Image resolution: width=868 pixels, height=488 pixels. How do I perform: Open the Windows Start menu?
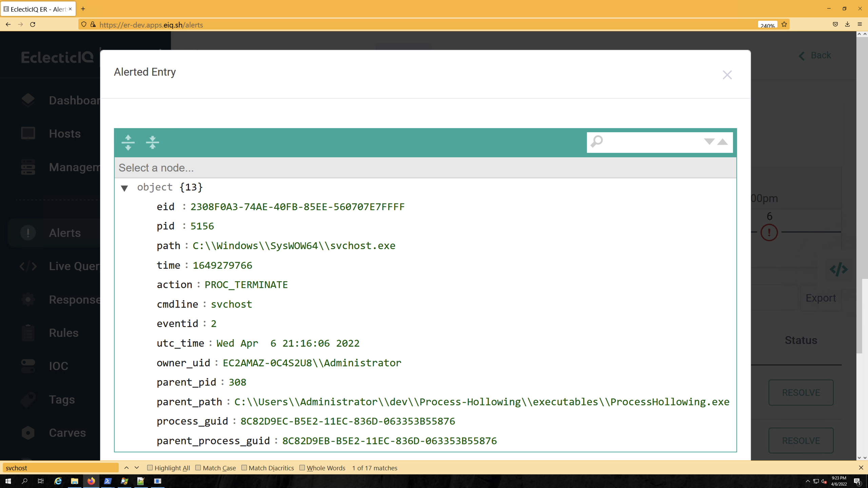click(x=8, y=481)
